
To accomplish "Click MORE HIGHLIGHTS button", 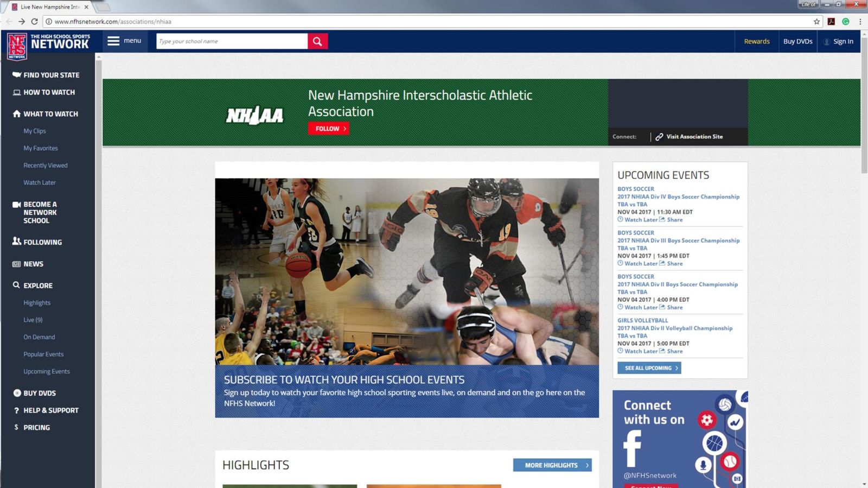I will [552, 465].
